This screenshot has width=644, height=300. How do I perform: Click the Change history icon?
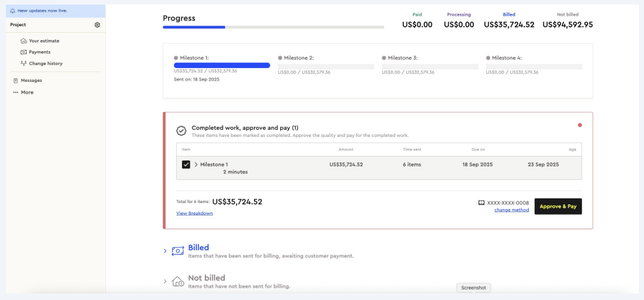pos(24,64)
